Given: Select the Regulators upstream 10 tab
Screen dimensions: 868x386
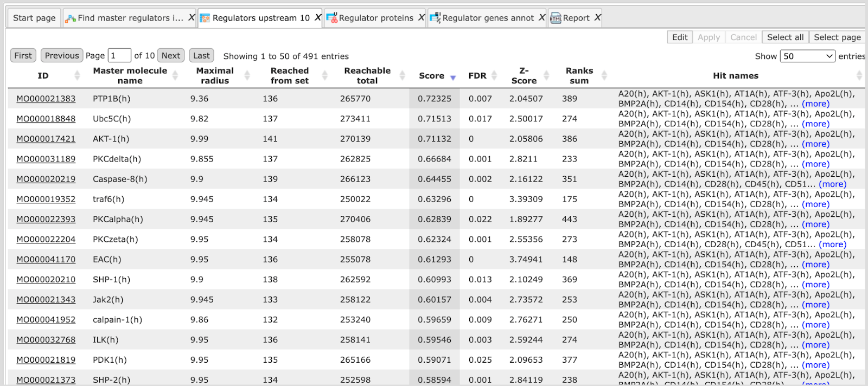Looking at the screenshot, I should 261,18.
